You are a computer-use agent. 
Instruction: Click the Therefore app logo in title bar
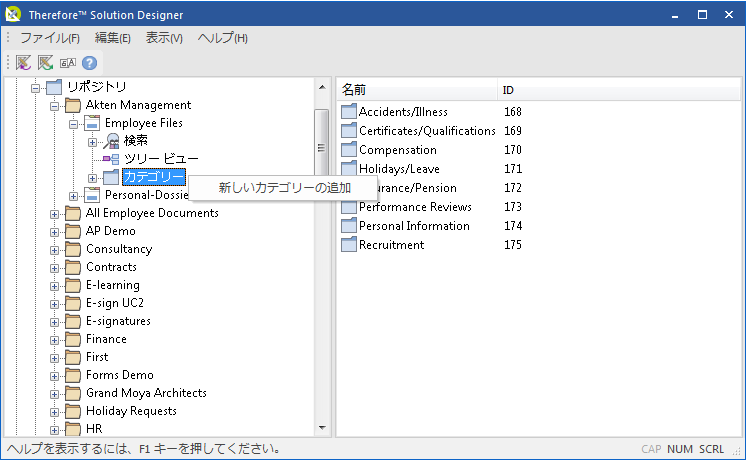point(13,14)
